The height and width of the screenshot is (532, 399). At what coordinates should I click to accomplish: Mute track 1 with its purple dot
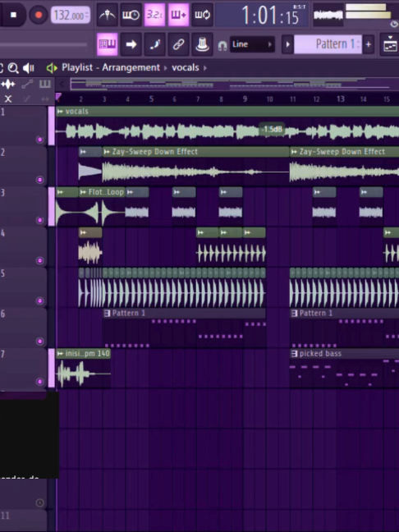39,140
